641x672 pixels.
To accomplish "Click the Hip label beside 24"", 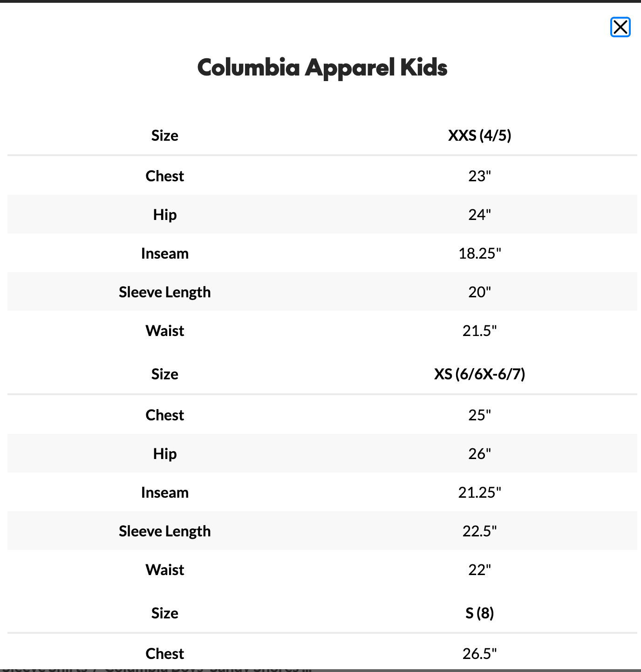I will pyautogui.click(x=164, y=214).
